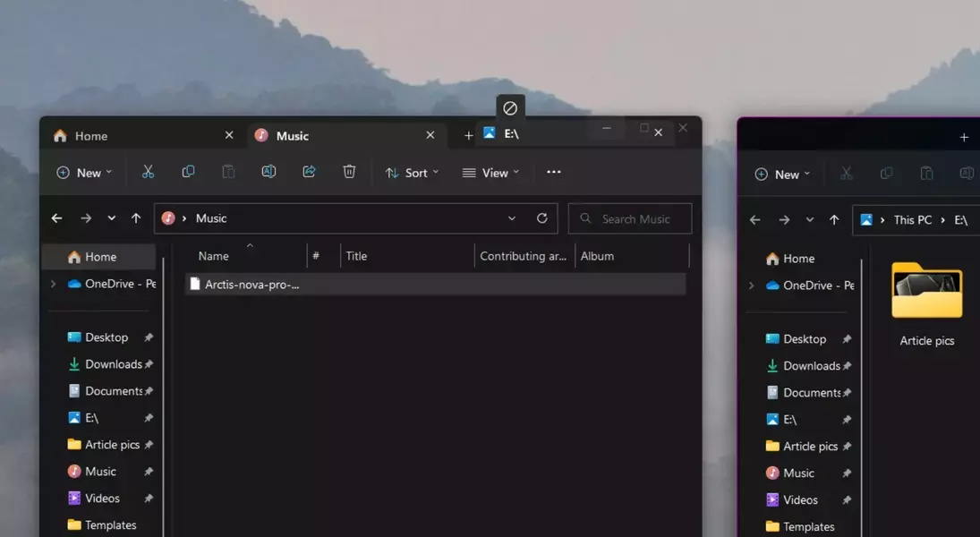Close the Music tab

[430, 135]
